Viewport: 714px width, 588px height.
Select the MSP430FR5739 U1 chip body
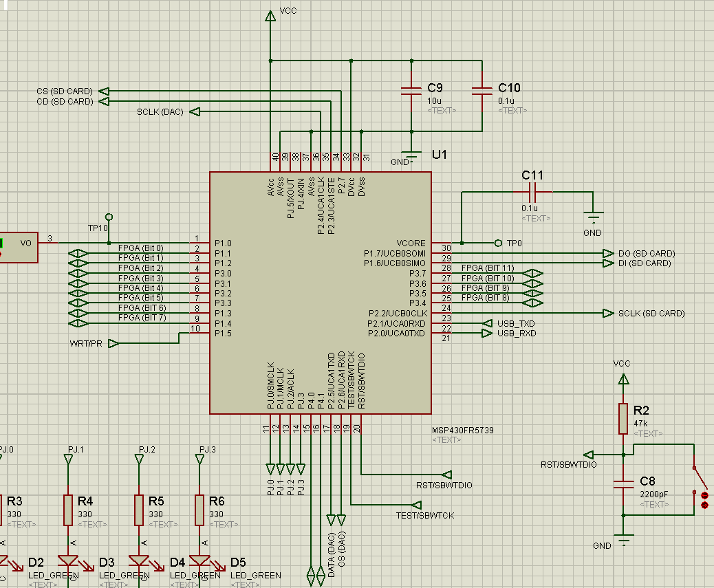coord(320,293)
